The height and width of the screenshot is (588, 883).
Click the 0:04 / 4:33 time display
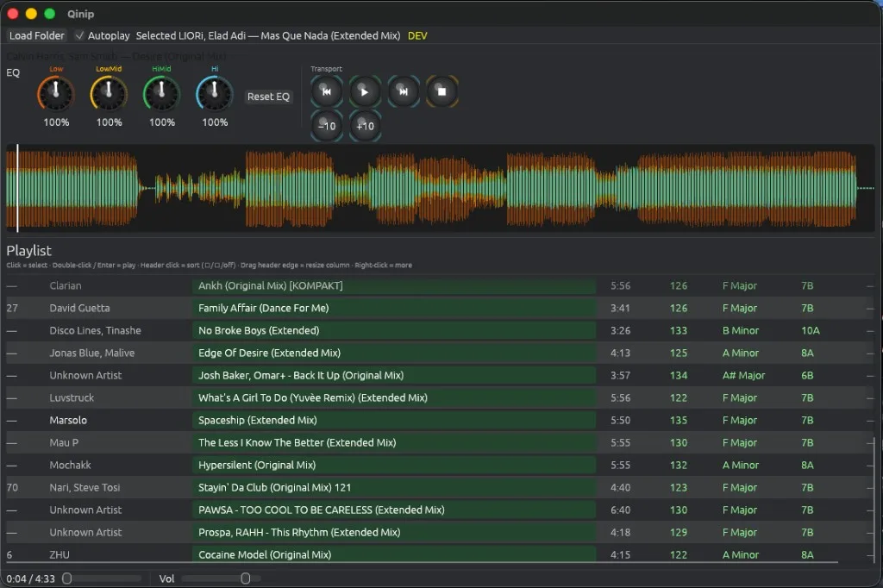click(x=31, y=579)
